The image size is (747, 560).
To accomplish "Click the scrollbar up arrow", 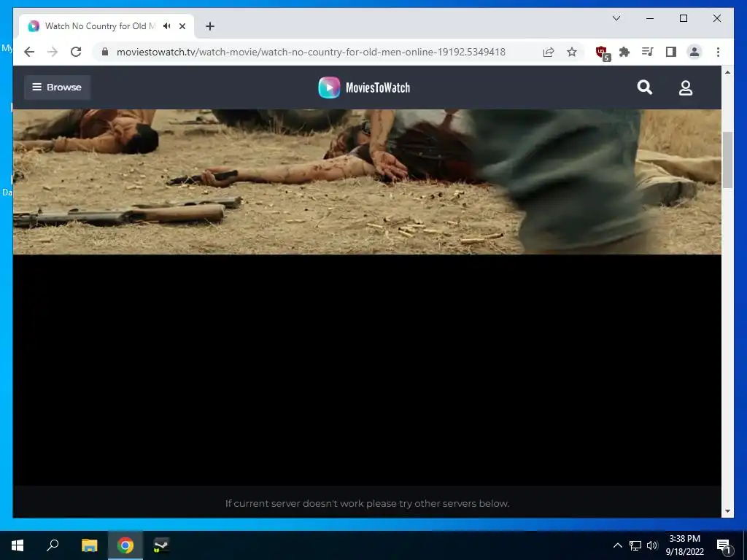I will pos(727,72).
